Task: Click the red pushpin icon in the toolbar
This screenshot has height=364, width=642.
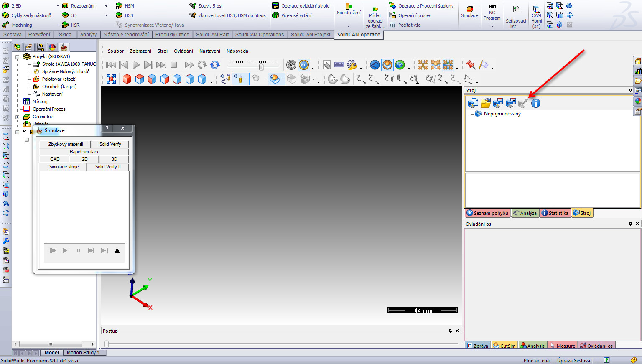Action: point(471,65)
